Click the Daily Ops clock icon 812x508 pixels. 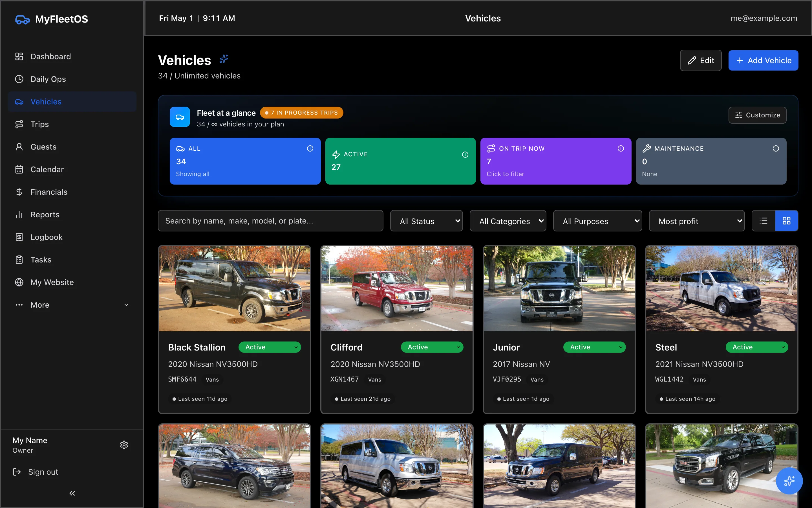tap(19, 79)
